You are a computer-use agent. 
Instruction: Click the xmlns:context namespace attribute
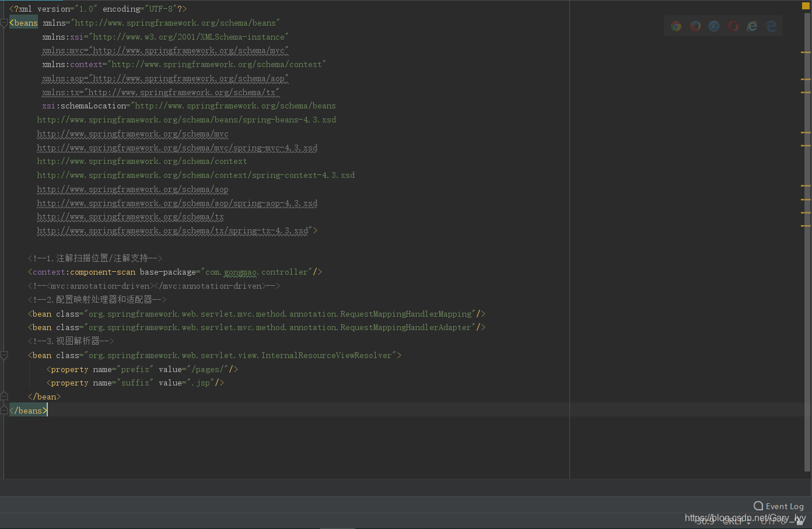(x=184, y=64)
